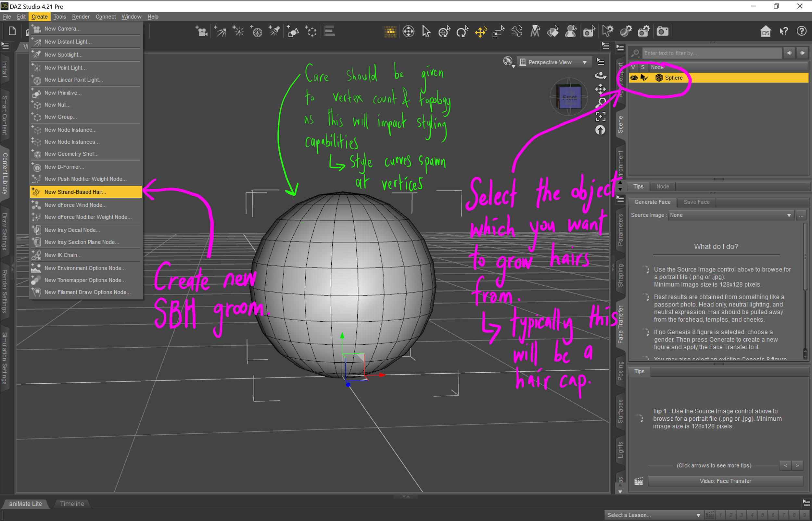Toggle selectable arrow for Sphere node

pyautogui.click(x=643, y=78)
